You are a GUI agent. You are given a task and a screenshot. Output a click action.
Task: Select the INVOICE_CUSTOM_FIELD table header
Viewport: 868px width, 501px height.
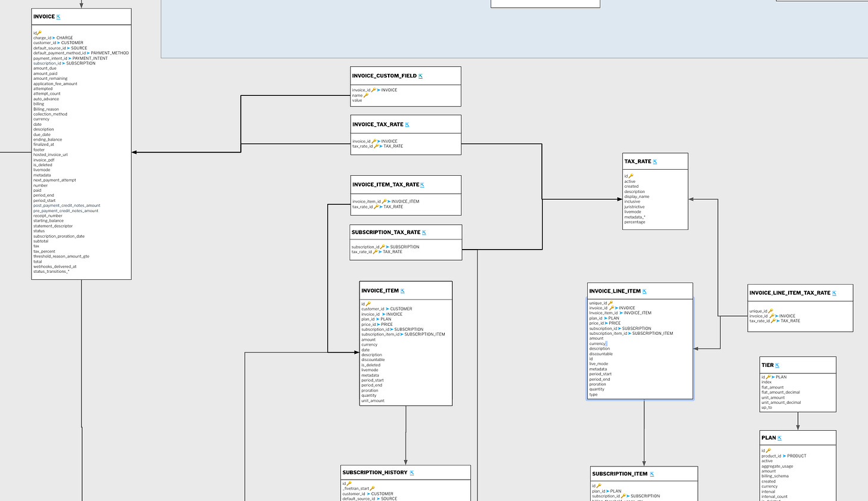pos(385,76)
